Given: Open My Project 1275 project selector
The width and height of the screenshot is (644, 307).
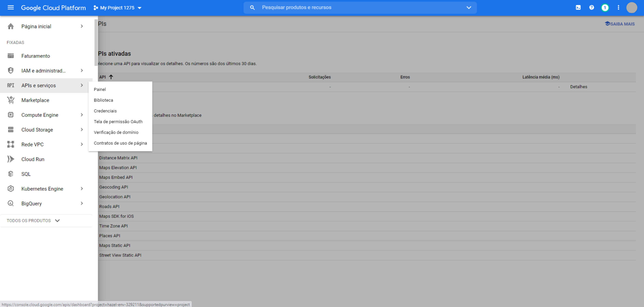Looking at the screenshot, I should [118, 8].
